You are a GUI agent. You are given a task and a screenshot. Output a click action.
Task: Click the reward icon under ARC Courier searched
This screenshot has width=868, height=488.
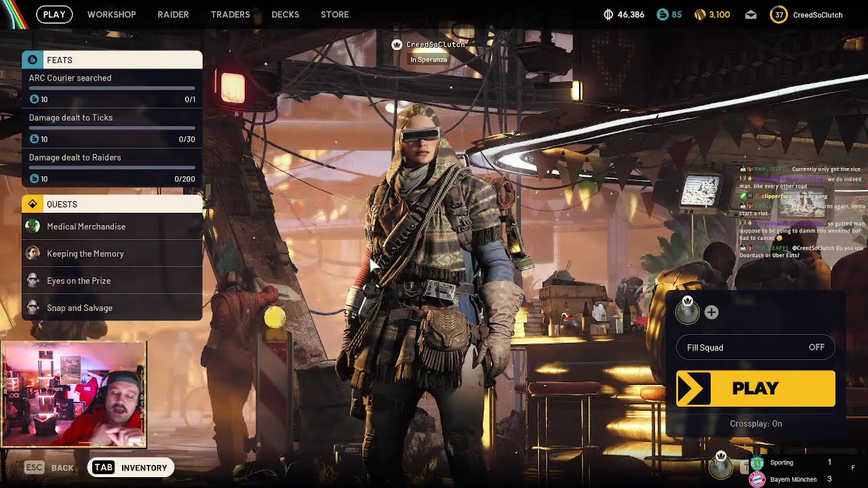click(35, 99)
